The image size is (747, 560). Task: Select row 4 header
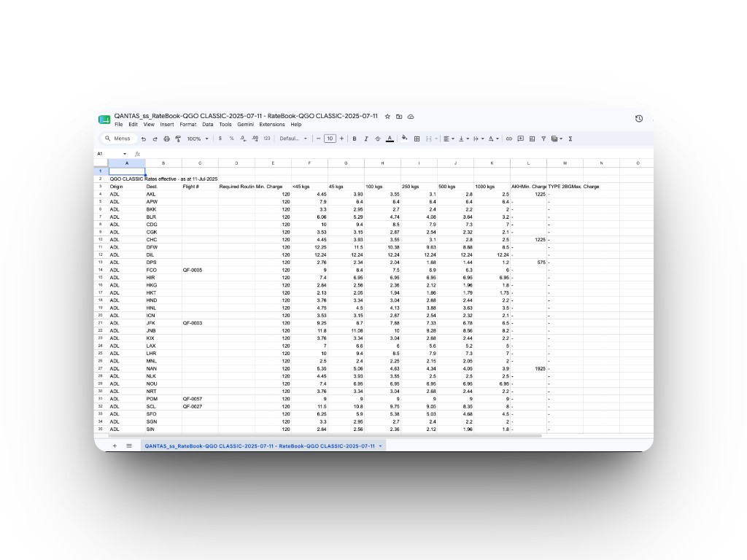101,194
